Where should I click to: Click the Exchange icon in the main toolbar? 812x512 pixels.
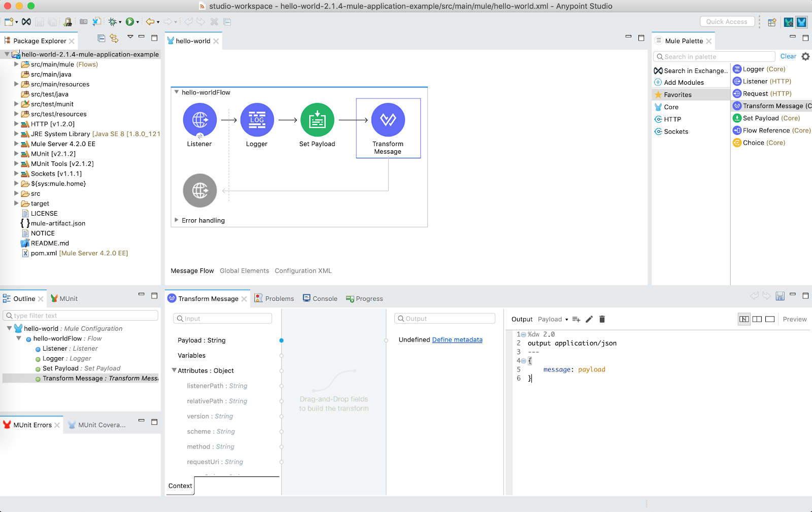click(26, 22)
